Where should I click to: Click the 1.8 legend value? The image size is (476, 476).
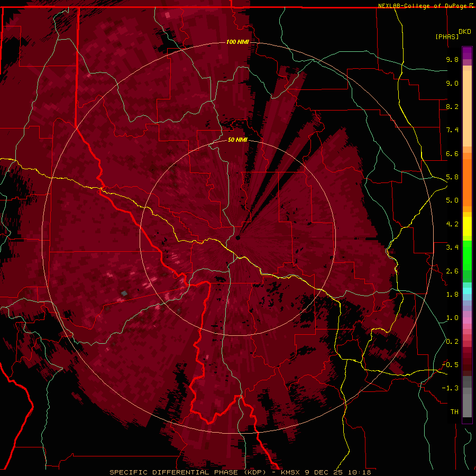click(452, 295)
